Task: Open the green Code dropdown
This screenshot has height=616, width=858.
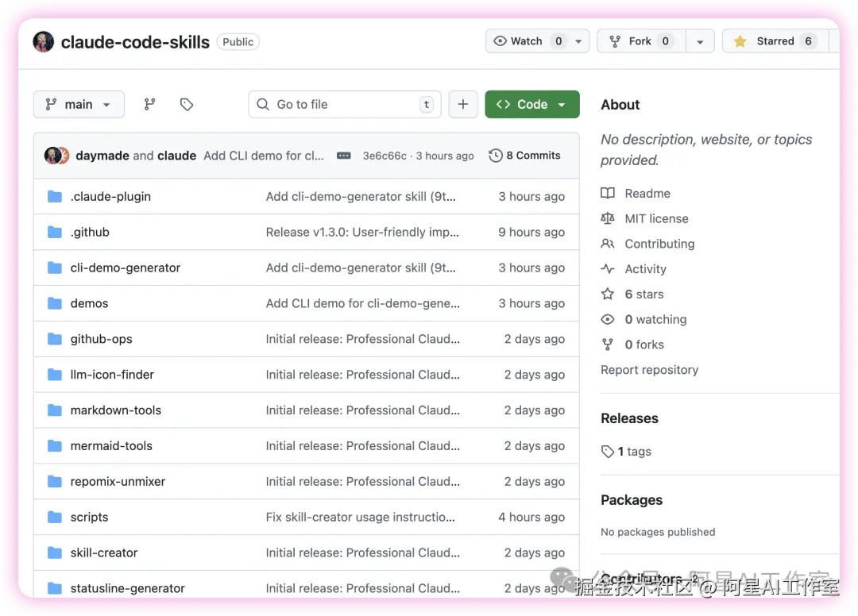Action: coord(531,105)
